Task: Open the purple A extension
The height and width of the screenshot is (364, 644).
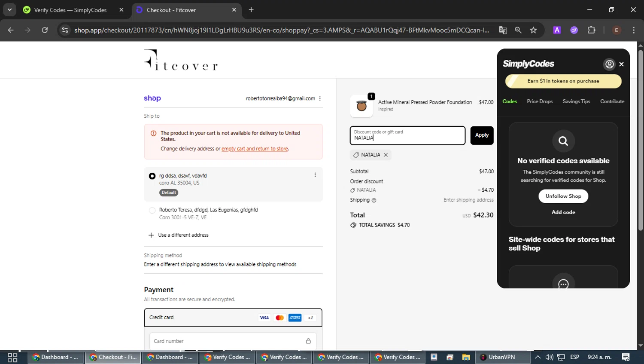Action: [x=557, y=30]
